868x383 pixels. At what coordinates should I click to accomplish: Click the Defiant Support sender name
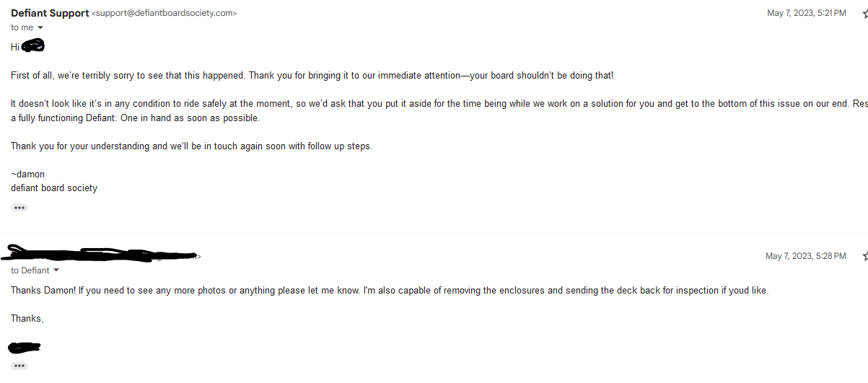point(50,13)
